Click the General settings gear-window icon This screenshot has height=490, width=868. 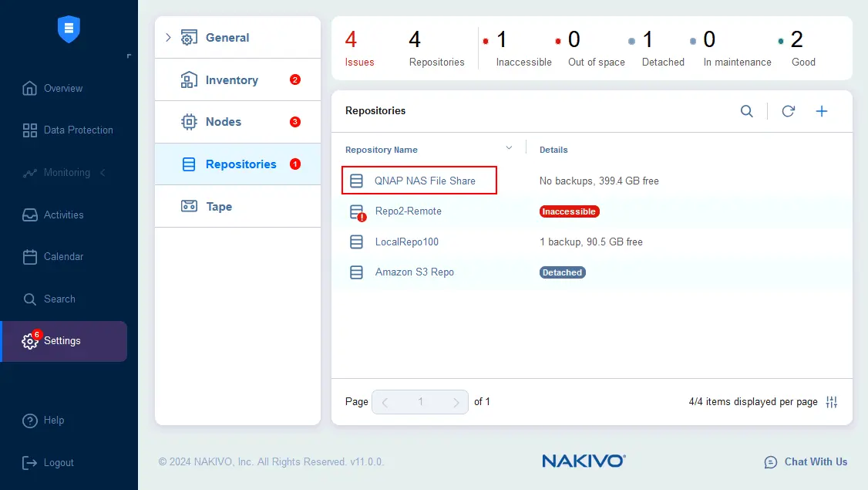pos(189,37)
